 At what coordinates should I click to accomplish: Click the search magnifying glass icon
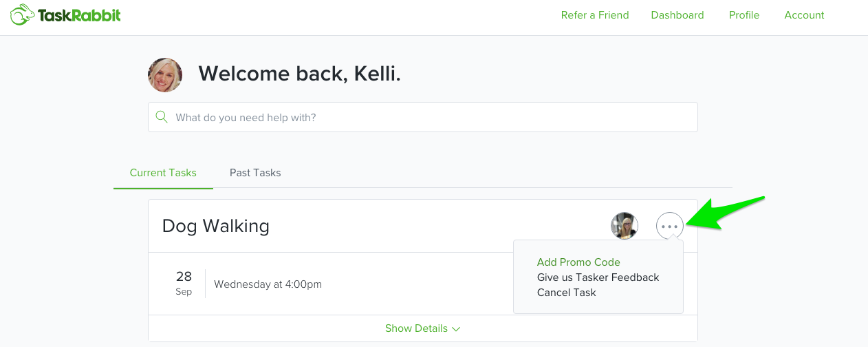pyautogui.click(x=162, y=117)
